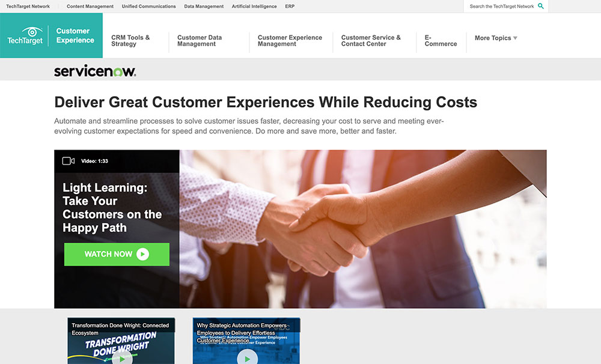This screenshot has width=601, height=364.
Task: Expand the More Topics dropdown
Action: 496,38
